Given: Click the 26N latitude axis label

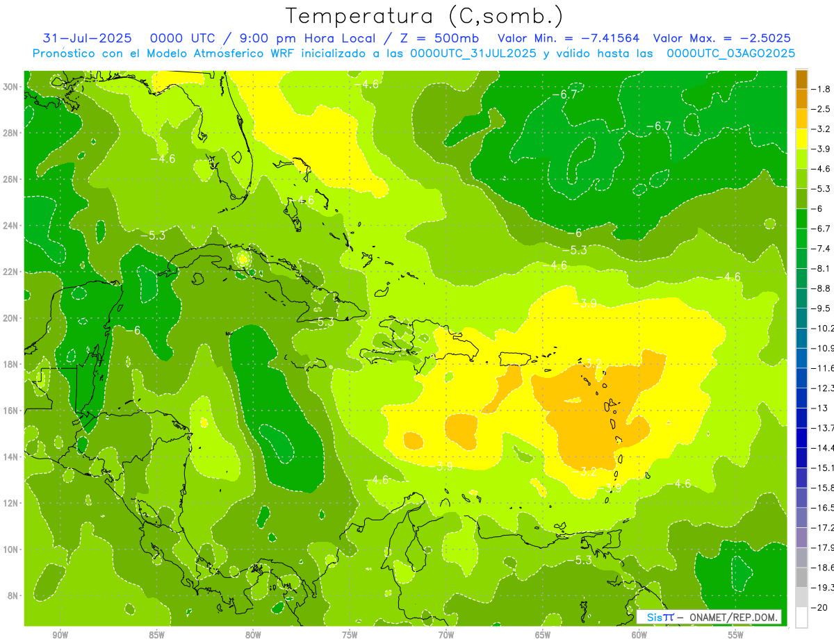Looking at the screenshot, I should [x=11, y=179].
